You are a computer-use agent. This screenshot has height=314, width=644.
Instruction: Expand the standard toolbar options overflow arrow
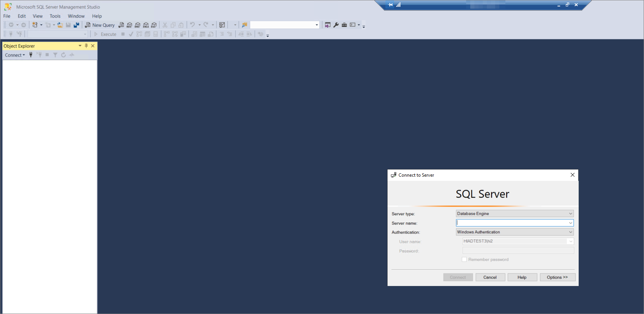coord(364,26)
